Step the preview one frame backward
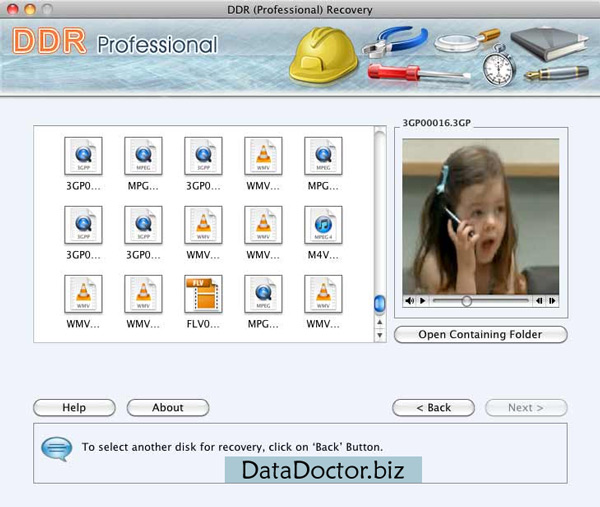 tap(539, 301)
